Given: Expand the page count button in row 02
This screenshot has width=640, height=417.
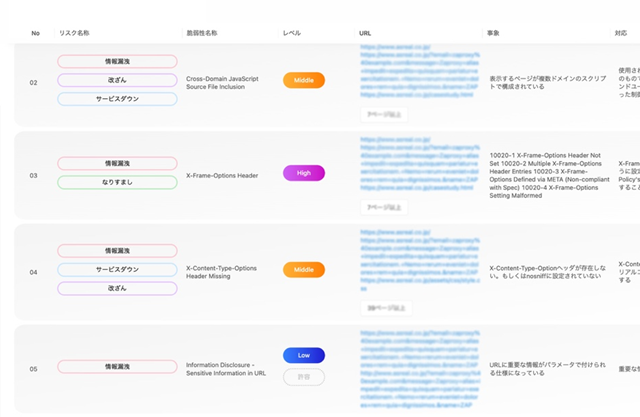Looking at the screenshot, I should (383, 115).
